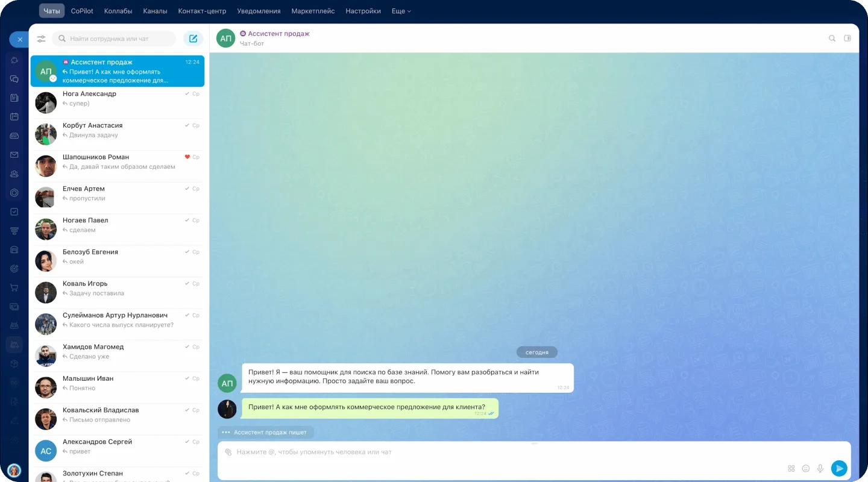Open the Контакт-центр tab
The image size is (868, 482).
click(202, 11)
